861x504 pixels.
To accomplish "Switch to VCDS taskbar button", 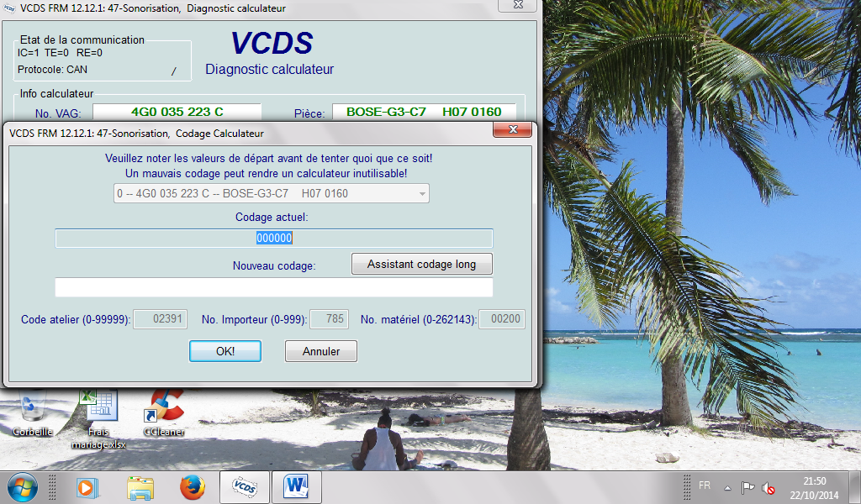I will (x=245, y=487).
